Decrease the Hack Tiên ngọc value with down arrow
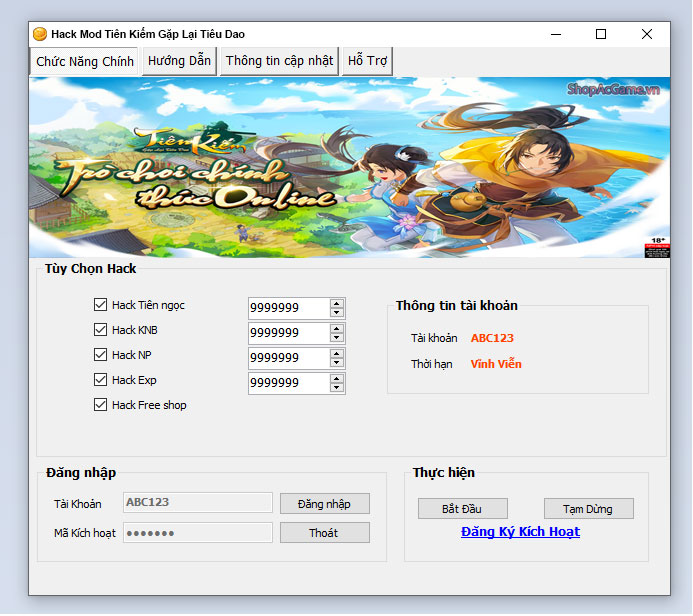 pos(337,312)
